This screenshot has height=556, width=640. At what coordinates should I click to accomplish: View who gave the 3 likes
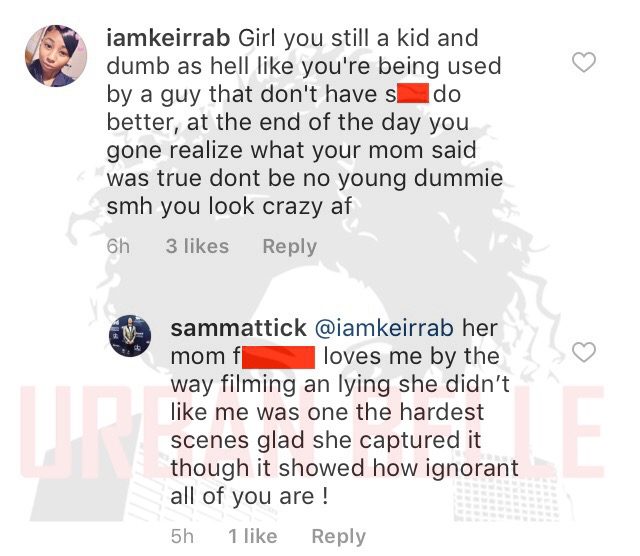click(x=197, y=246)
